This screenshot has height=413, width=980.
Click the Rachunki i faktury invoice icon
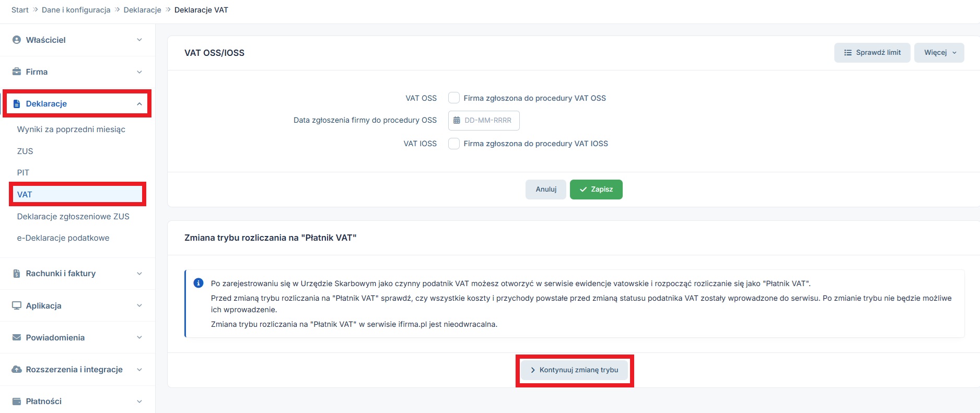(17, 273)
